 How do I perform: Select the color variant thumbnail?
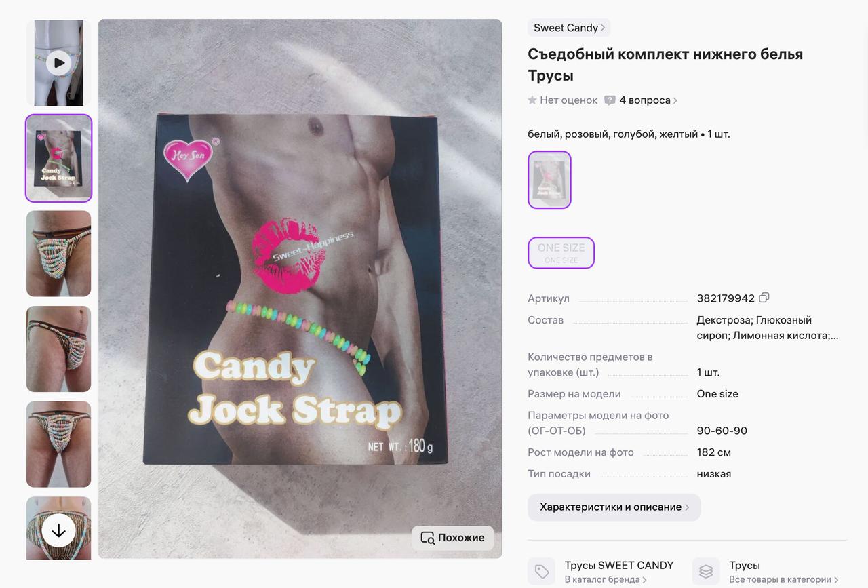[x=549, y=180]
